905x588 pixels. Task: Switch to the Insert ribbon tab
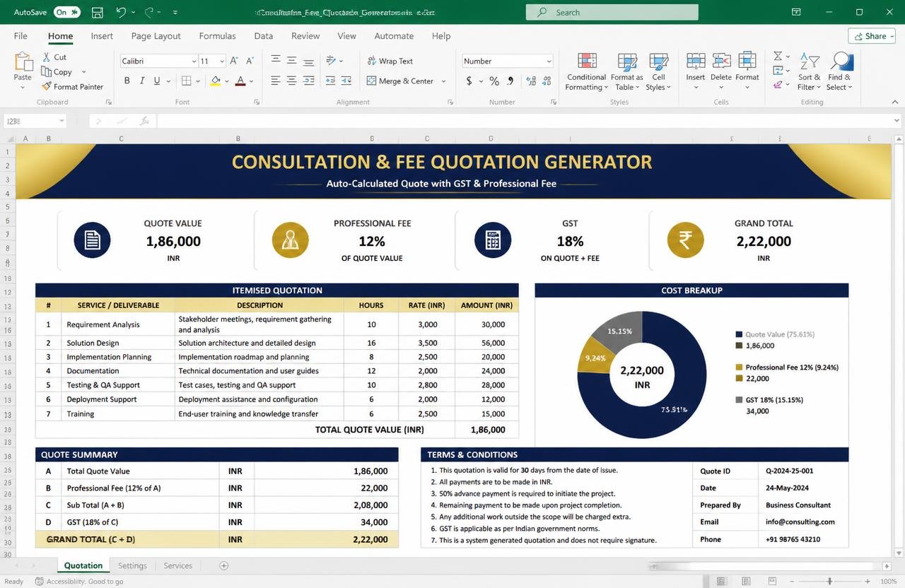point(102,35)
